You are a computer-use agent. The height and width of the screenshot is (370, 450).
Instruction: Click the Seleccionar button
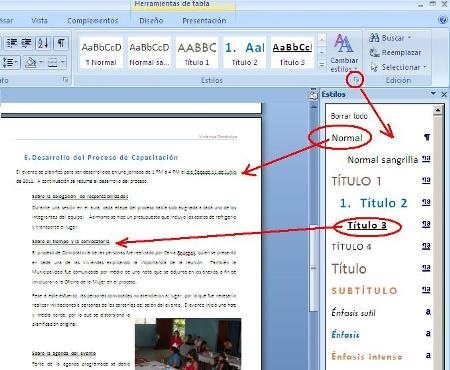pos(398,67)
